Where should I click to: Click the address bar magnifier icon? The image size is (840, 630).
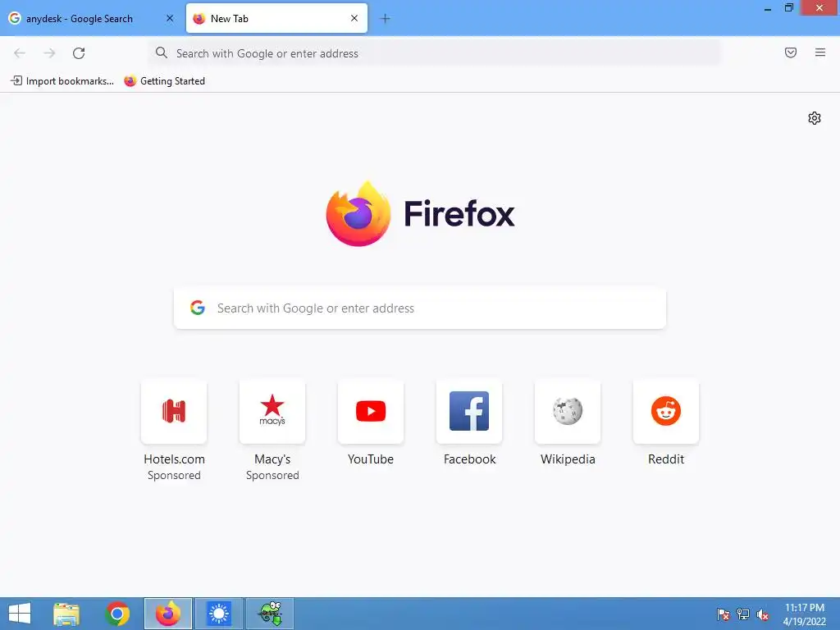(x=162, y=52)
